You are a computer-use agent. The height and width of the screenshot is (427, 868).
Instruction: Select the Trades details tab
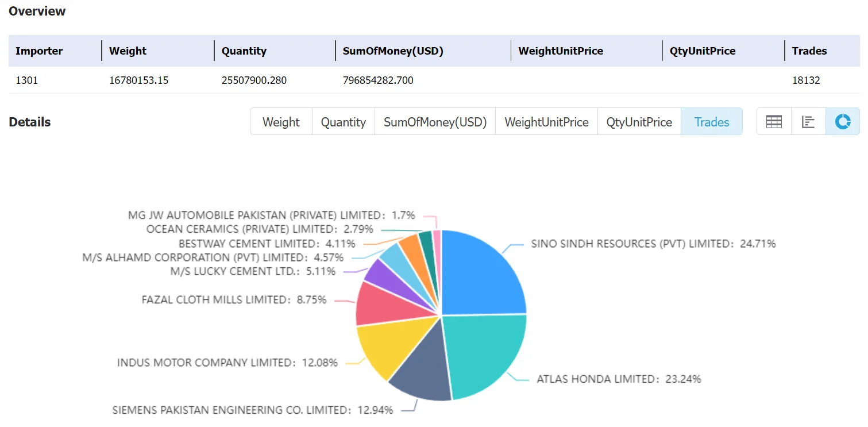[x=712, y=122]
